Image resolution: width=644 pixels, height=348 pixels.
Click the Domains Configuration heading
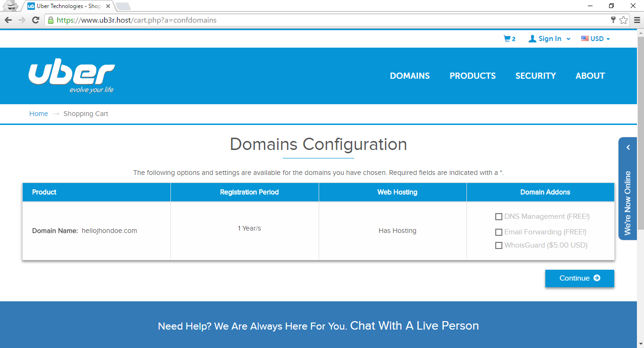click(318, 144)
